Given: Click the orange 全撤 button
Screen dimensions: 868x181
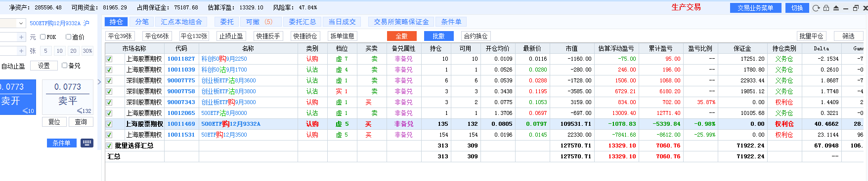Looking at the screenshot, I should [401, 36].
